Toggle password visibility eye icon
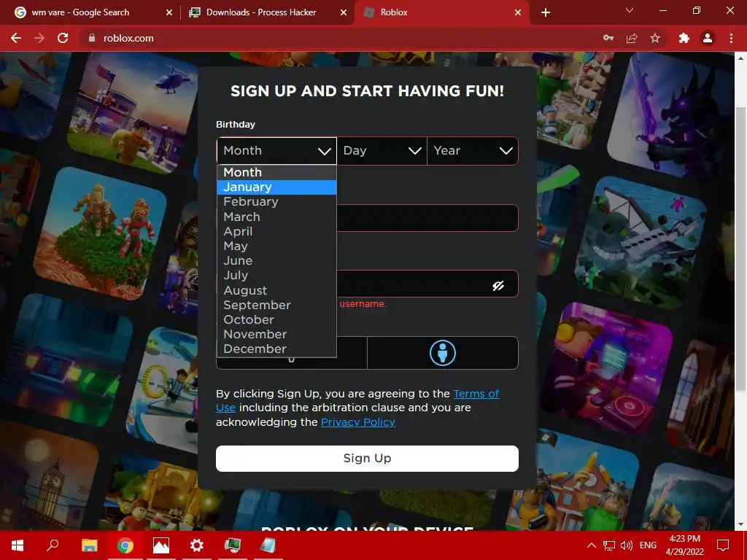The width and height of the screenshot is (747, 560). point(498,285)
